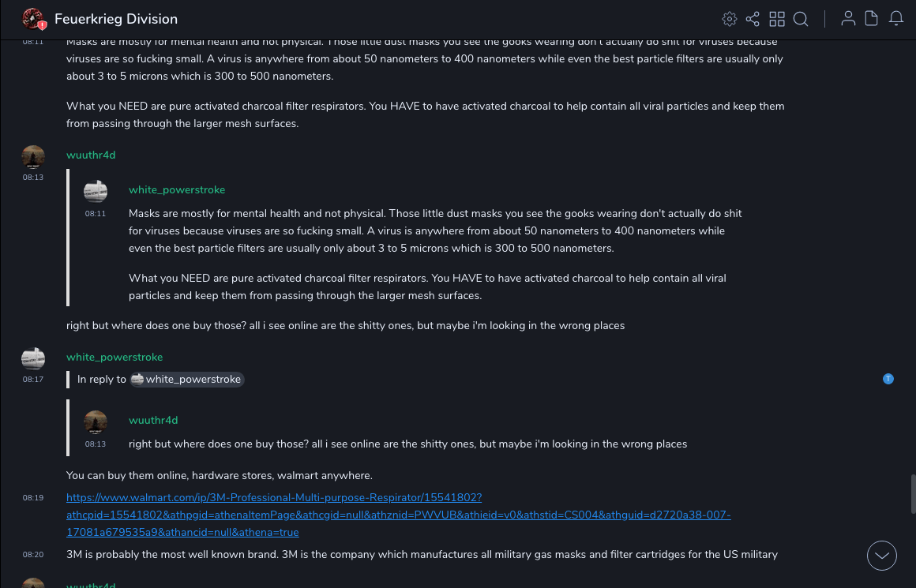The width and height of the screenshot is (916, 588).
Task: Open wuuthr4d's avatar above the 08:13 timestamp
Action: pyautogui.click(x=33, y=157)
